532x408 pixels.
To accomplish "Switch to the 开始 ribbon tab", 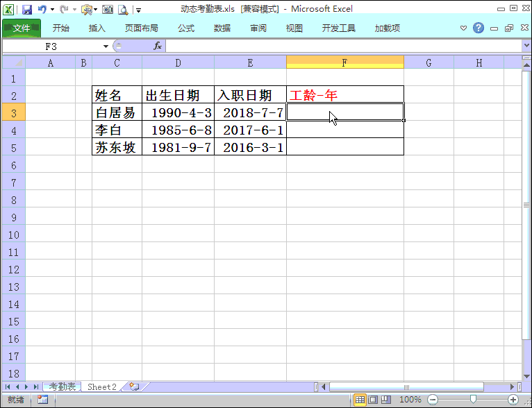I will coord(61,28).
